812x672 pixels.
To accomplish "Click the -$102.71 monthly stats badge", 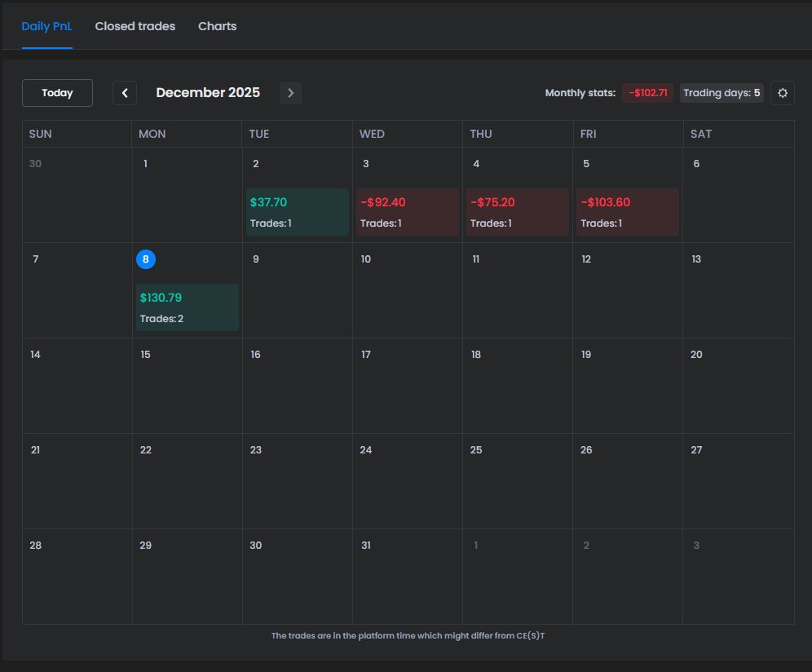I will 648,93.
